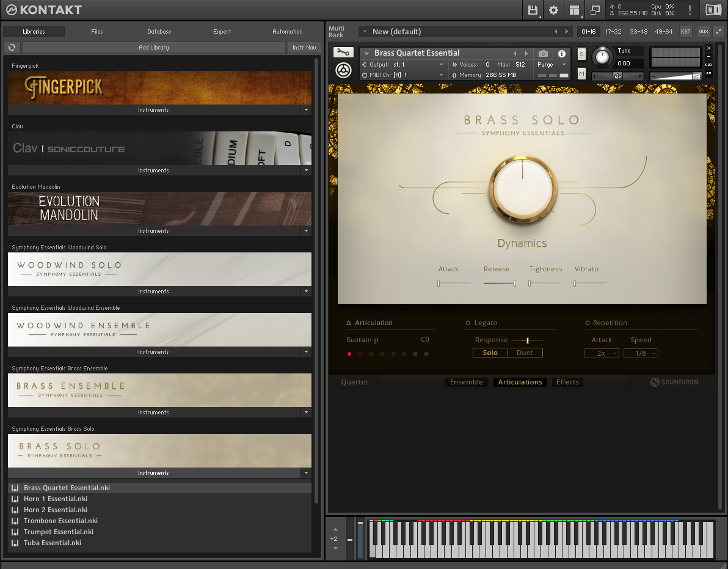Select Duet legato mode

pos(525,353)
